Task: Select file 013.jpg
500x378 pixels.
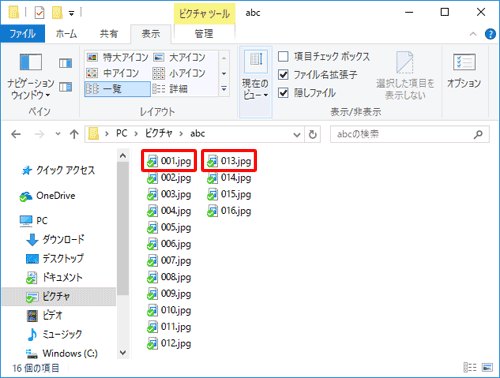Action: 229,161
